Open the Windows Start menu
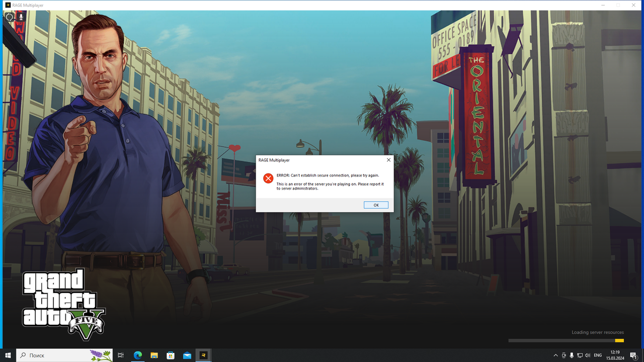This screenshot has width=644, height=362. 8,355
